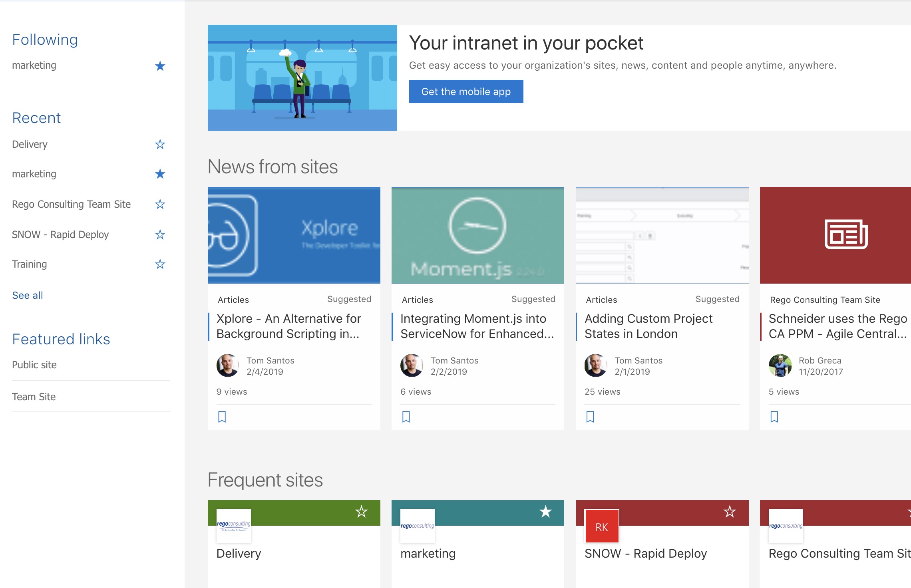Get the mobile app

tap(466, 91)
